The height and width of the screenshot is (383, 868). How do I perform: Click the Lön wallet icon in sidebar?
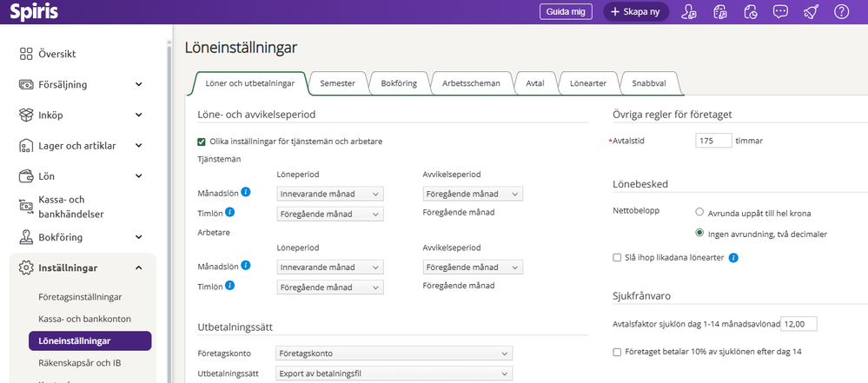coord(26,176)
